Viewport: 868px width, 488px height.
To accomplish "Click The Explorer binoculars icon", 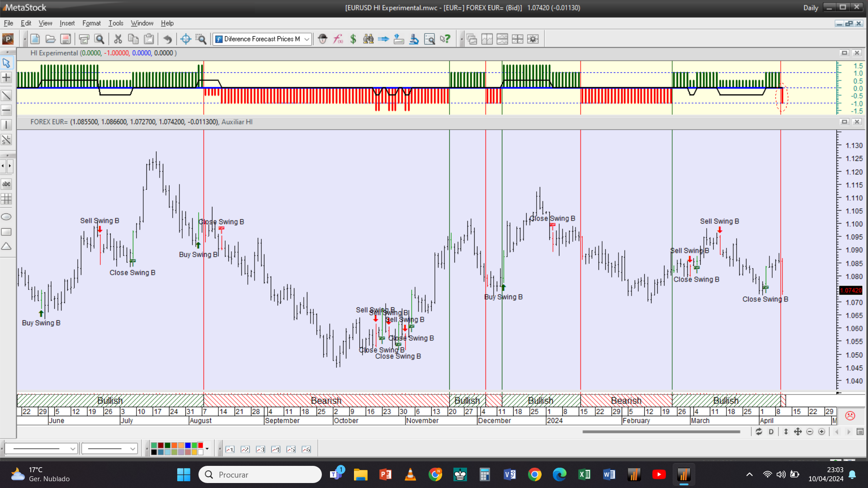I will point(368,39).
